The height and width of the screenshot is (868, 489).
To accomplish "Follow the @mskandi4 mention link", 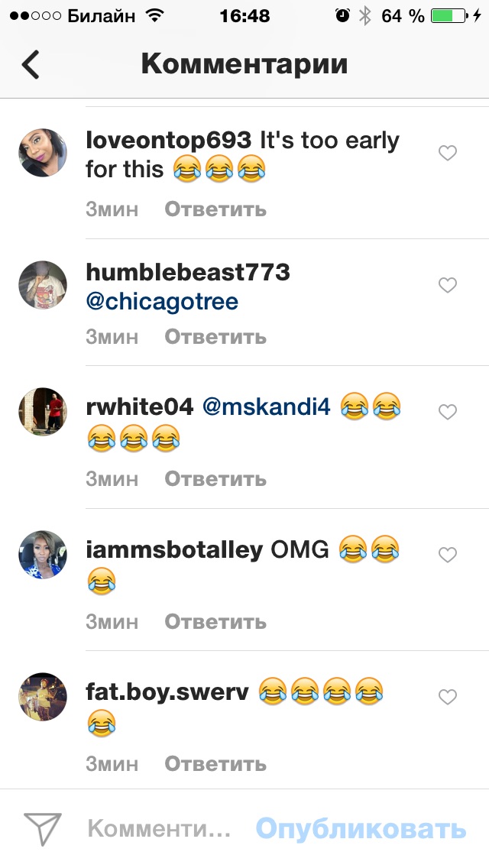I will click(x=267, y=407).
